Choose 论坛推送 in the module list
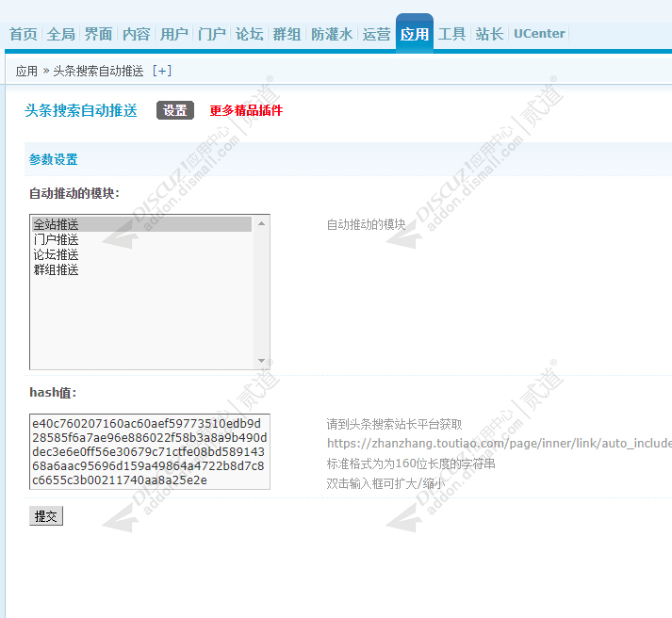 pos(142,254)
